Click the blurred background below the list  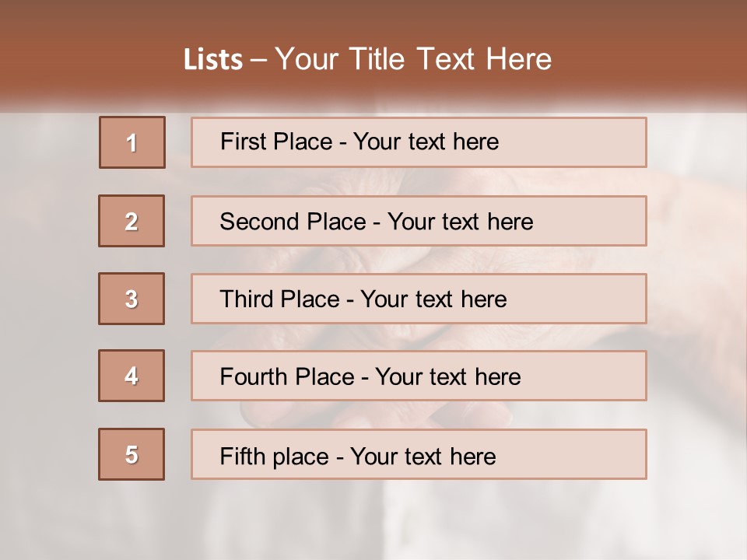[373, 521]
